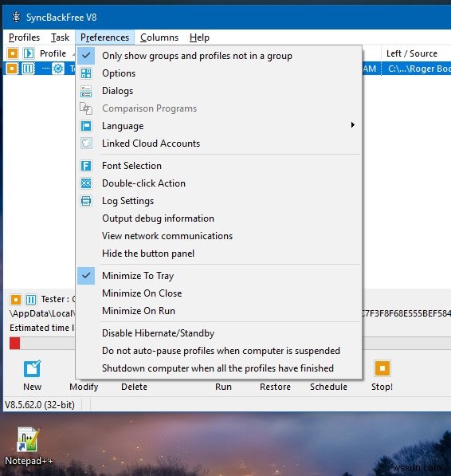This screenshot has height=476, width=451.
Task: Click the Options menu icon
Action: point(86,73)
